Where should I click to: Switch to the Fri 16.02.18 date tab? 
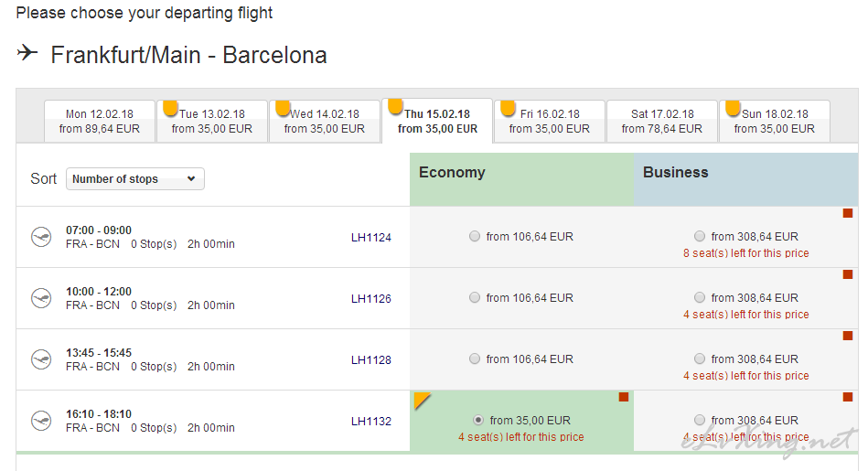click(550, 122)
